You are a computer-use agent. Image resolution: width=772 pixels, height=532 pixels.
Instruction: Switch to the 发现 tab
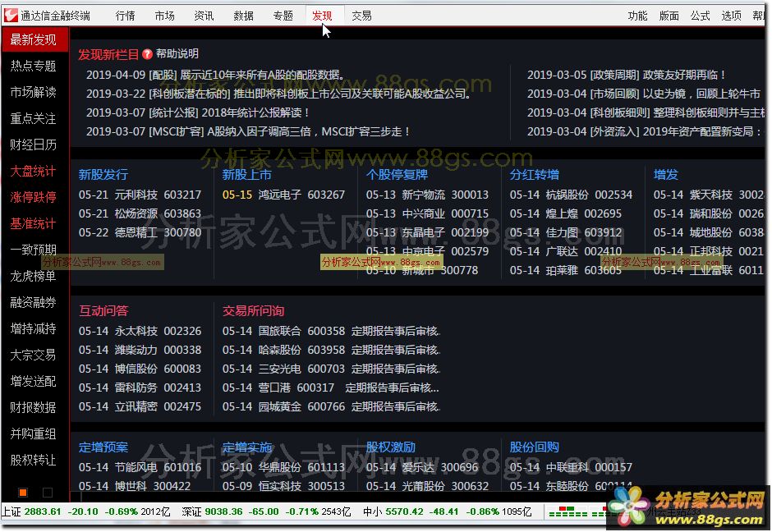322,16
